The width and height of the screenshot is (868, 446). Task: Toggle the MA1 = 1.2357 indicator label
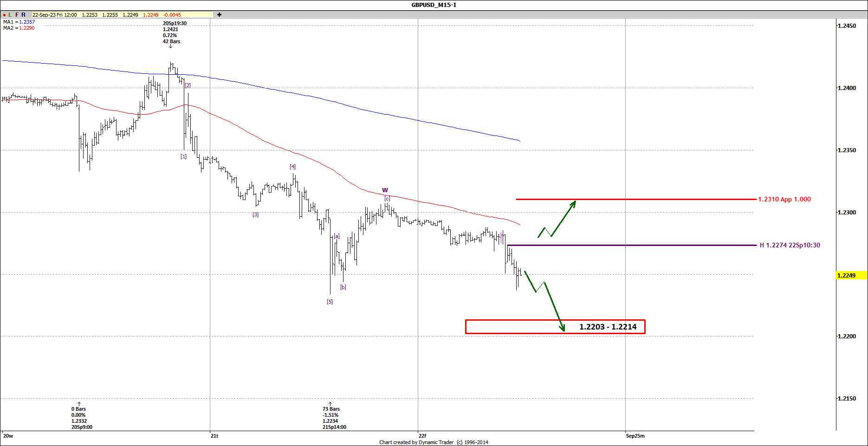click(x=19, y=22)
